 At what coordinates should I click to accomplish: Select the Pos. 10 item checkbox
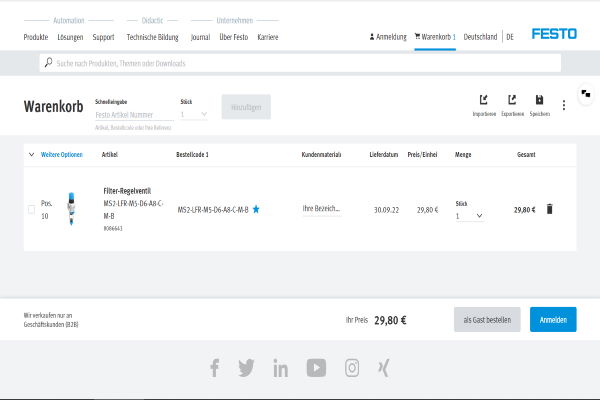click(x=31, y=209)
